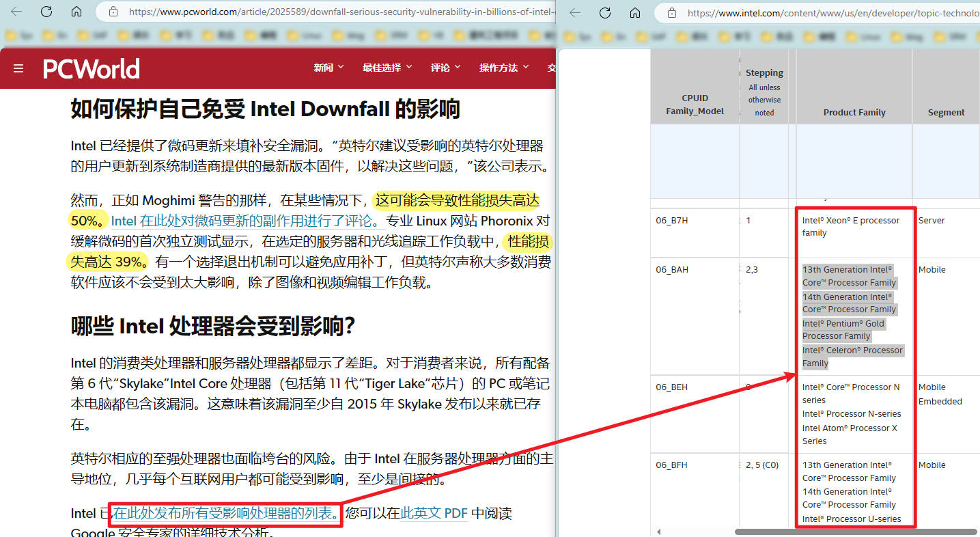
Task: Open link 在此处发布所有受影响处理器的列表
Action: point(226,513)
